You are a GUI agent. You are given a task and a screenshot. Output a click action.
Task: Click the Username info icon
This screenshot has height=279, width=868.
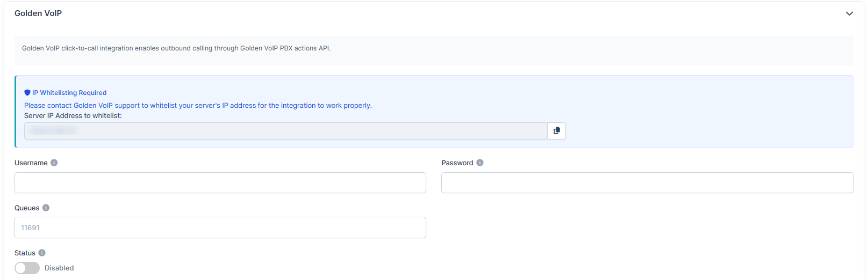tap(54, 163)
